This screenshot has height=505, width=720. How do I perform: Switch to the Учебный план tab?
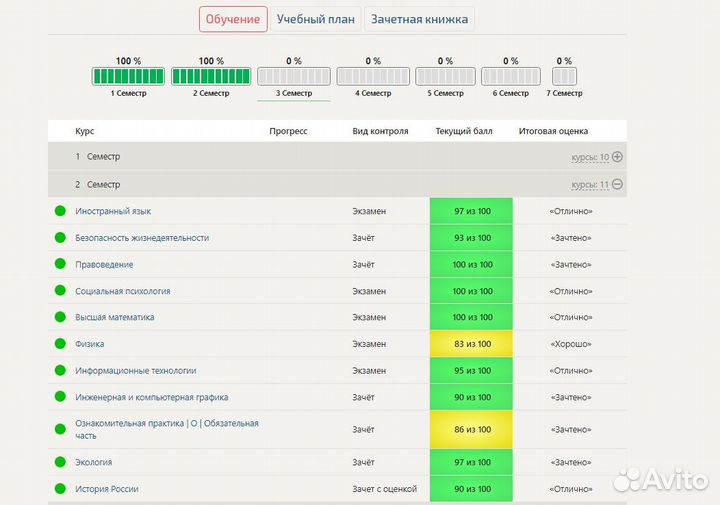pos(315,19)
